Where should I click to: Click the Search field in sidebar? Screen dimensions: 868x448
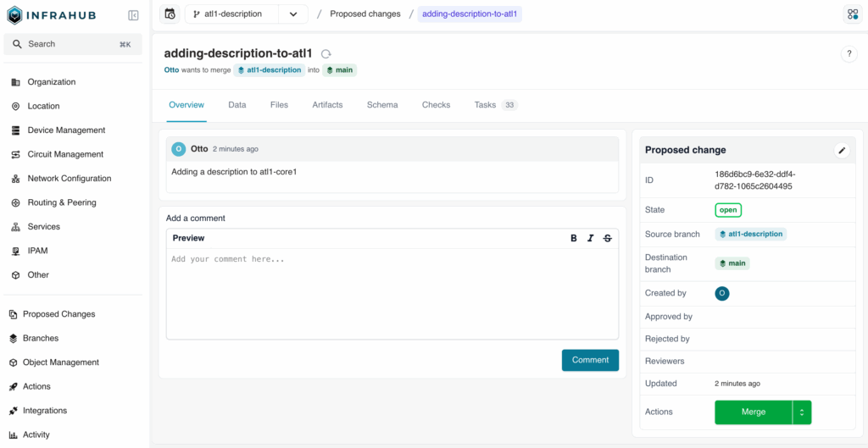tap(73, 44)
